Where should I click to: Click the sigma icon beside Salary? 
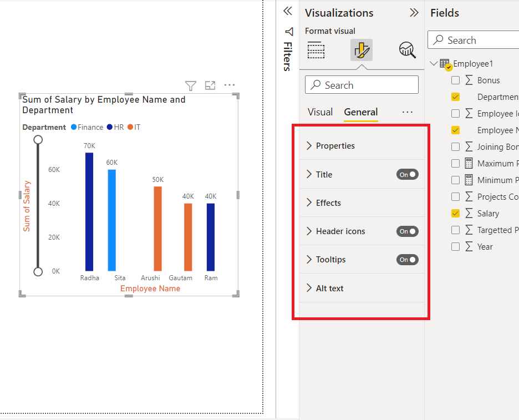(469, 213)
